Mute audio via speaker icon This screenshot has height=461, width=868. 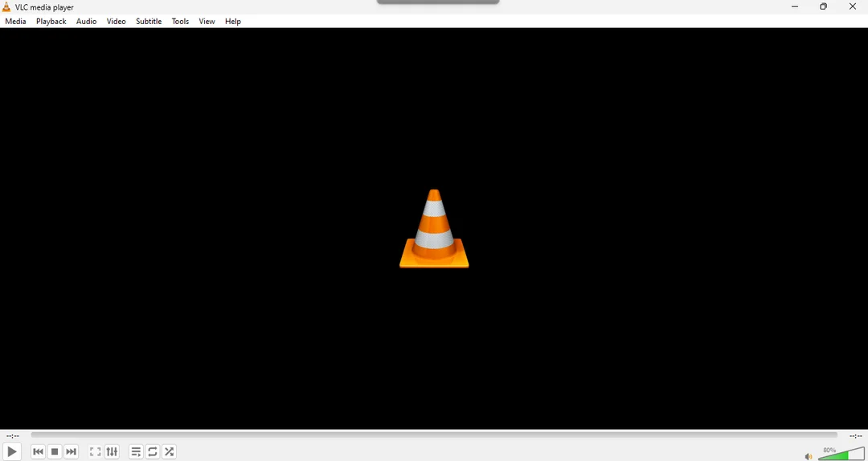[809, 456]
